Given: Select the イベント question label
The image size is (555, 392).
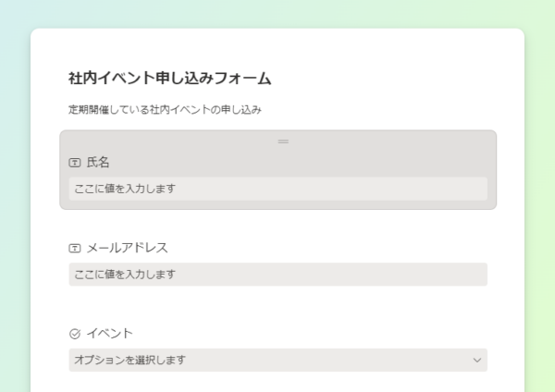Looking at the screenshot, I should click(110, 334).
